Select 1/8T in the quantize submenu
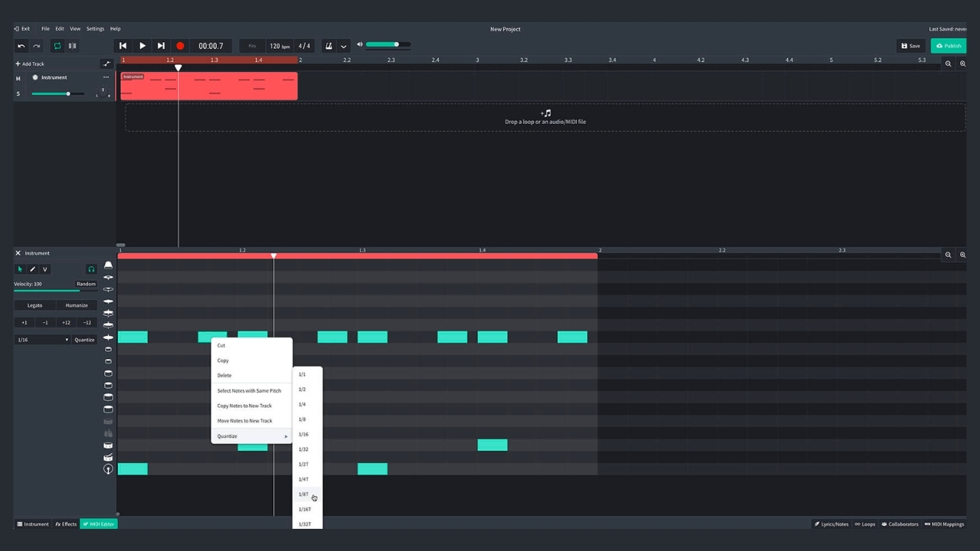 (x=307, y=494)
